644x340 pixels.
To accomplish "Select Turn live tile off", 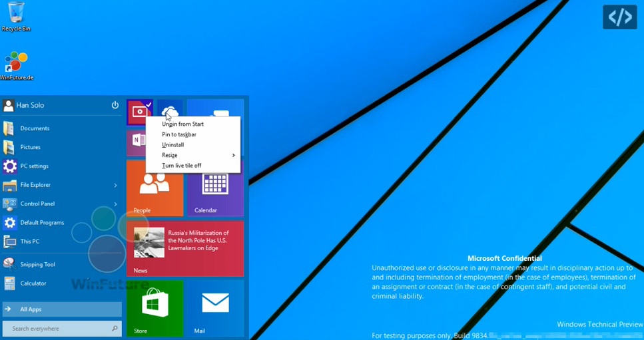I will [x=193, y=166].
